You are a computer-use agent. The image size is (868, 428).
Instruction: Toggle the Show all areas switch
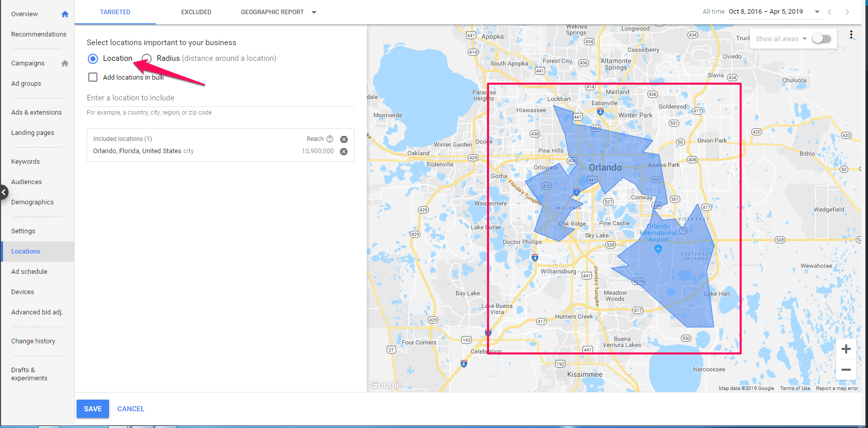[822, 39]
